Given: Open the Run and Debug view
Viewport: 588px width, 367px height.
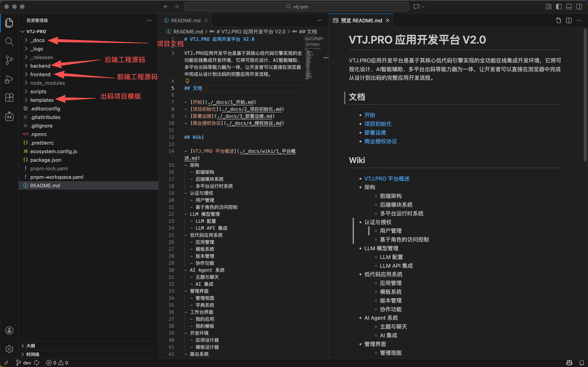Looking at the screenshot, I should click(x=9, y=79).
